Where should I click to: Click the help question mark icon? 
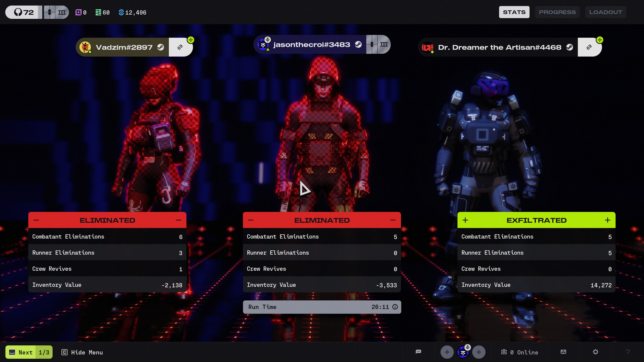(x=628, y=352)
